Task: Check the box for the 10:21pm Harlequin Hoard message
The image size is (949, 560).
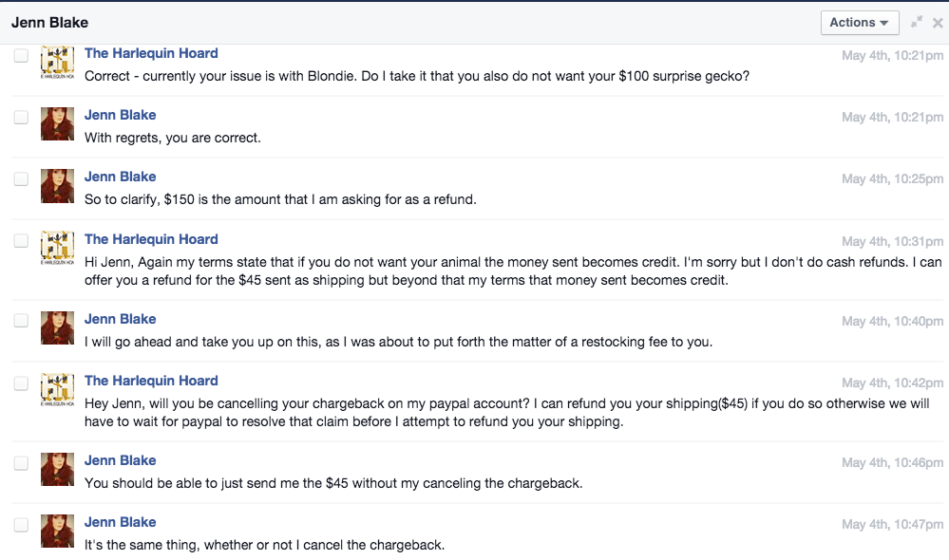Action: point(21,56)
